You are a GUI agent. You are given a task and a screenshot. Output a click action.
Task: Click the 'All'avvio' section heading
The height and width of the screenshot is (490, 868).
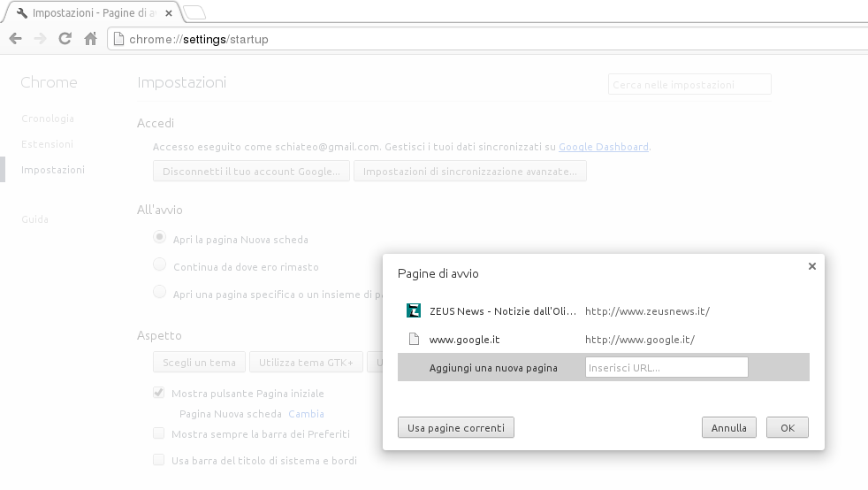tap(159, 210)
